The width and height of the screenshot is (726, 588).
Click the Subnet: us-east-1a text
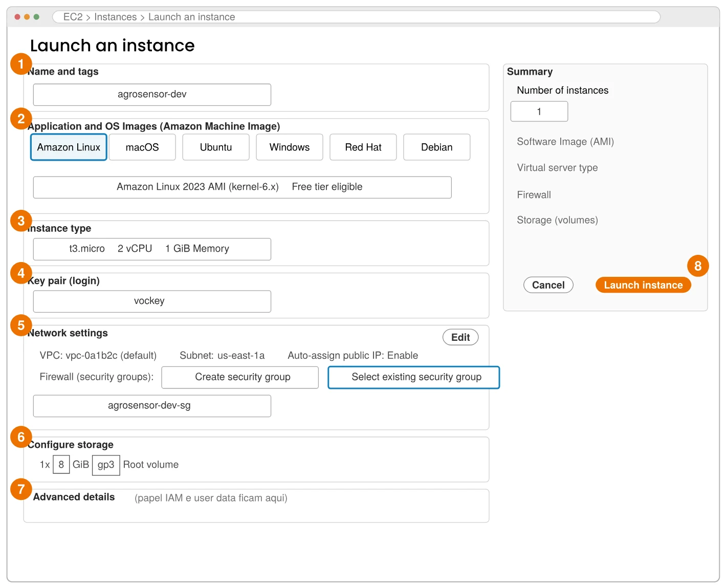point(222,356)
